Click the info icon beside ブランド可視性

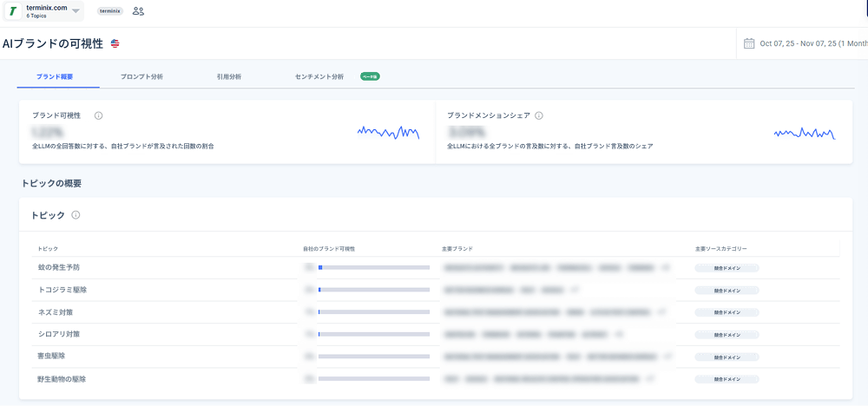99,115
